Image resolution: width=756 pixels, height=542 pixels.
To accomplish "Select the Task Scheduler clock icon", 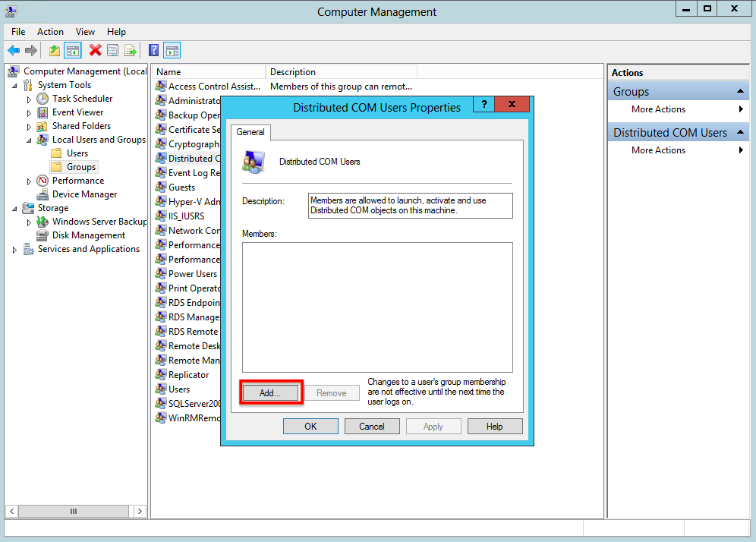I will point(43,99).
